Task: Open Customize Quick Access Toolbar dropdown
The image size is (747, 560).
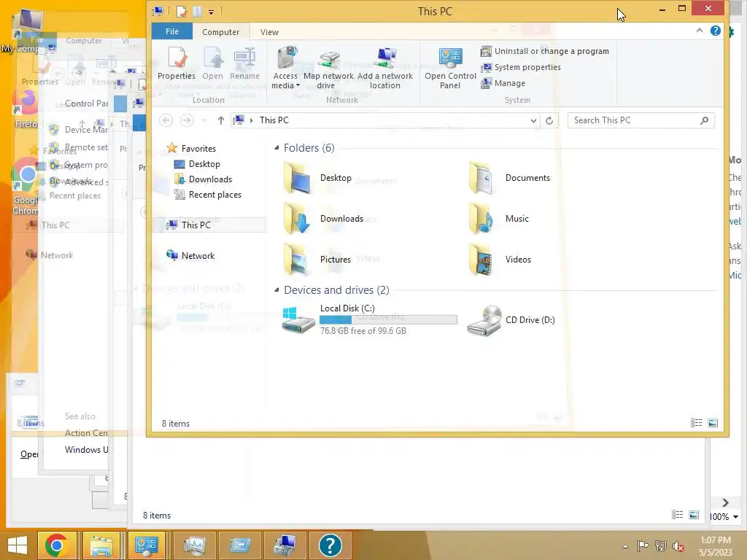Action: tap(211, 12)
